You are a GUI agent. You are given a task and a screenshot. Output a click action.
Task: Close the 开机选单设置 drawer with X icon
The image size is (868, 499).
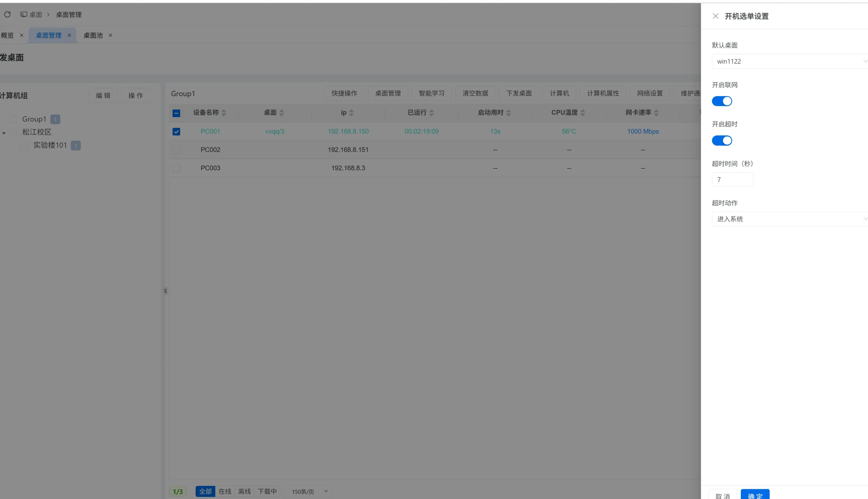(715, 16)
